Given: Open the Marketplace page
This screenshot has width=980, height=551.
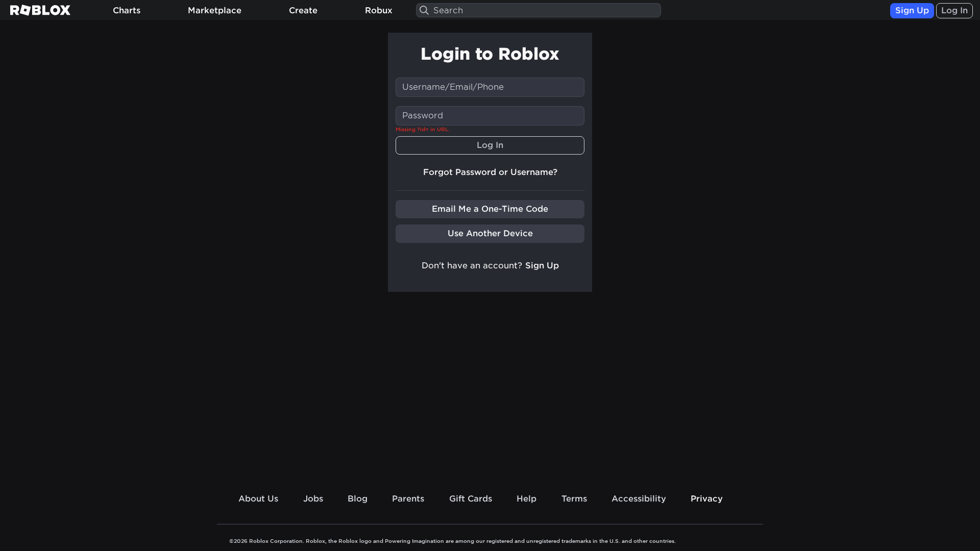Looking at the screenshot, I should (214, 10).
